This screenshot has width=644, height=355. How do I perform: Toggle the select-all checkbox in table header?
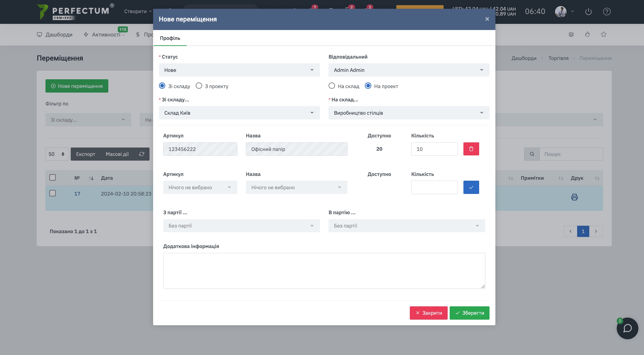[x=52, y=177]
